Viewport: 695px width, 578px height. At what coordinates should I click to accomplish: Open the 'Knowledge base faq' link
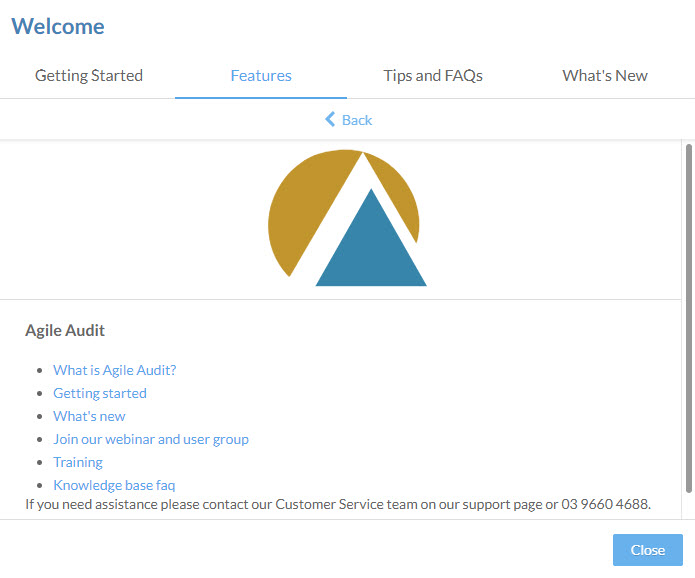tap(114, 485)
